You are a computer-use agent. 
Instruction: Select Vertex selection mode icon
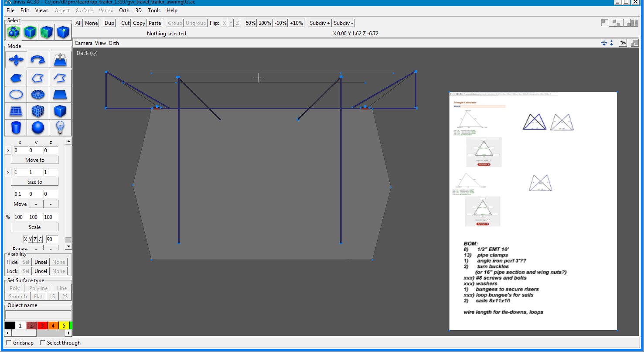pyautogui.click(x=63, y=32)
